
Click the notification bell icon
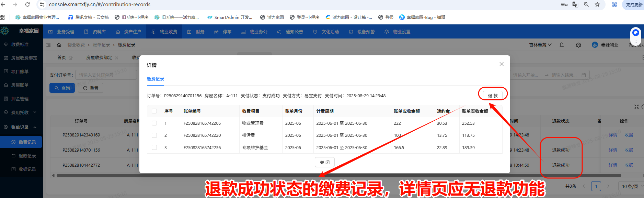pyautogui.click(x=562, y=45)
